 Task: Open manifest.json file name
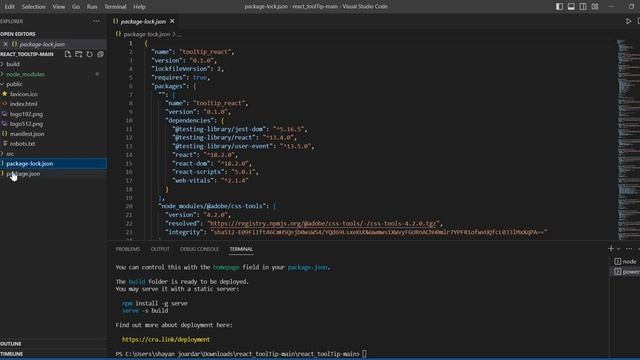(x=27, y=134)
